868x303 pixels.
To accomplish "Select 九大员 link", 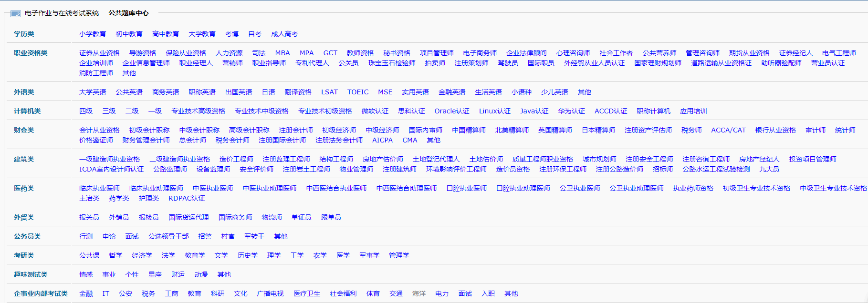I will click(769, 169).
